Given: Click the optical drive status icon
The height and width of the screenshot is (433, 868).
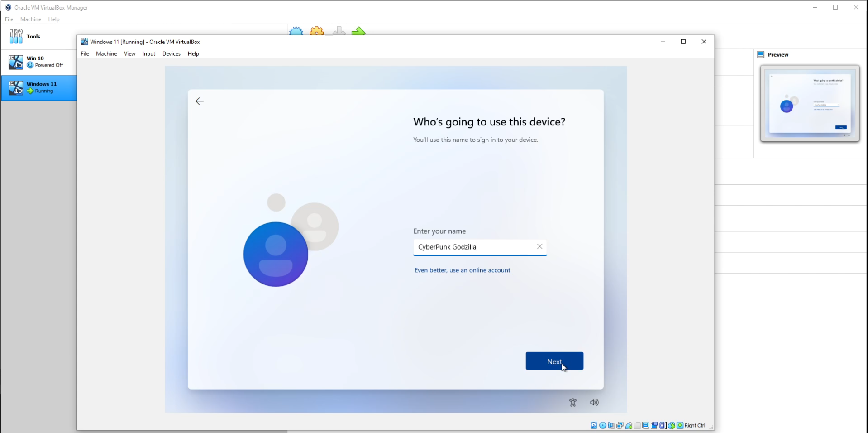Looking at the screenshot, I should point(603,425).
